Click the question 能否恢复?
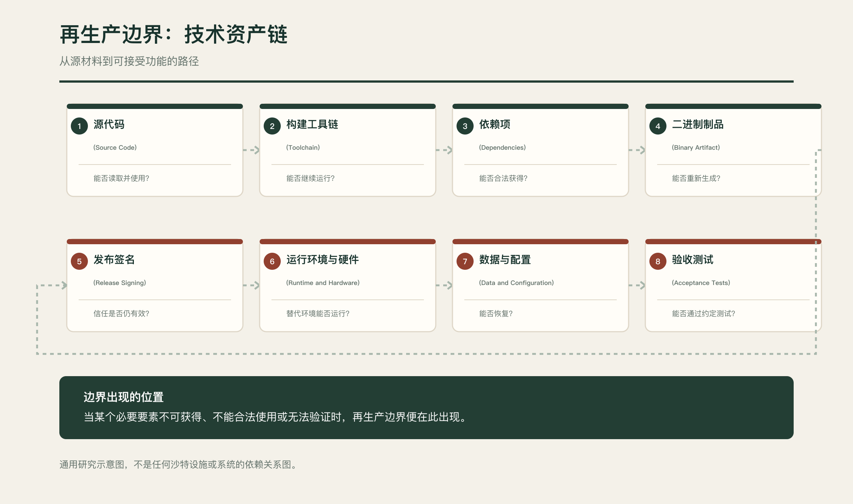This screenshot has height=504, width=853. [x=496, y=314]
